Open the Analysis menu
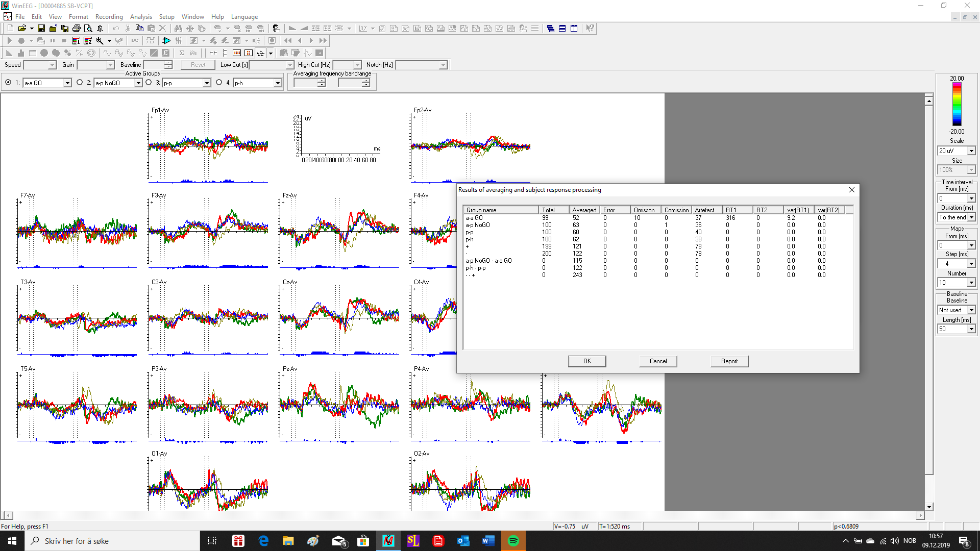 141,17
